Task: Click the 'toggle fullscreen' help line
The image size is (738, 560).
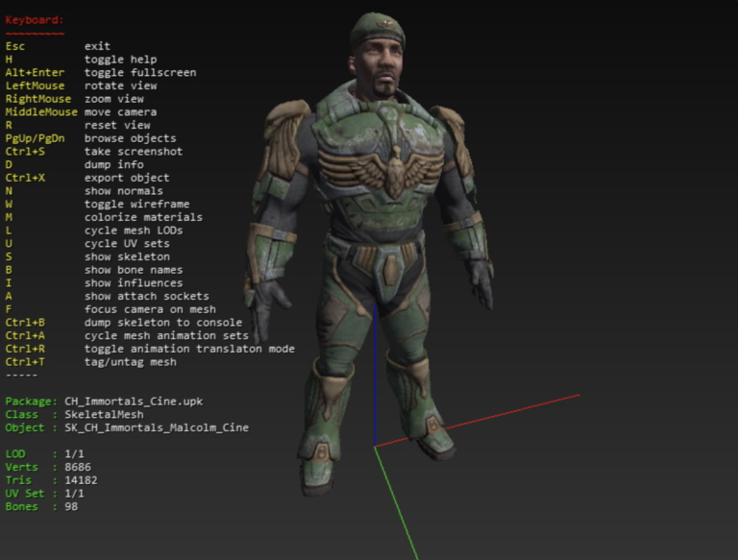Action: point(140,73)
